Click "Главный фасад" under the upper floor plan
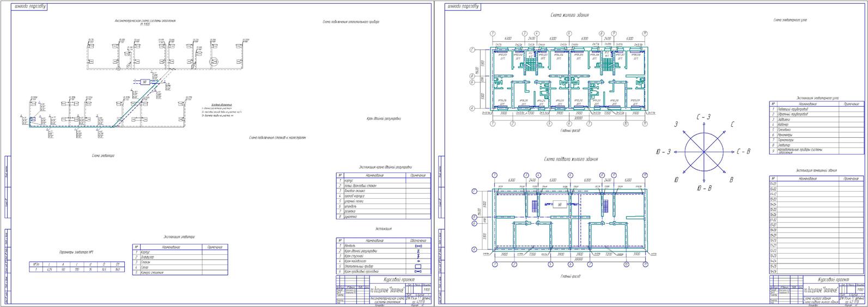Image resolution: width=868 pixels, height=307 pixels. [x=569, y=131]
